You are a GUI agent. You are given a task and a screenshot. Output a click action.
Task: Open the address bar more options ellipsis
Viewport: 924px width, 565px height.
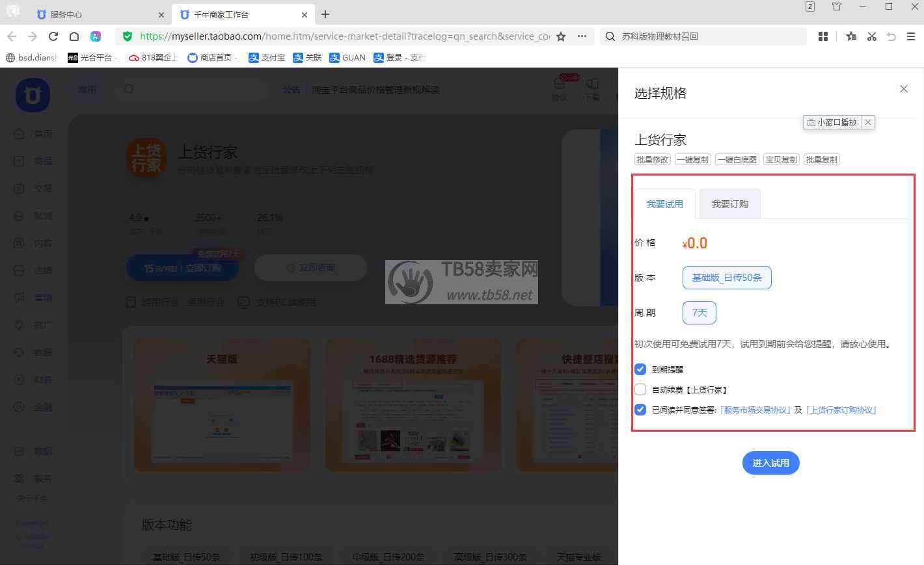(582, 36)
